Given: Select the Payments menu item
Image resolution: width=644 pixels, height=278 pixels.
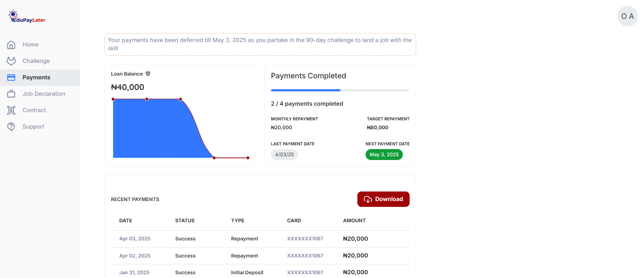Looking at the screenshot, I should tap(40, 78).
